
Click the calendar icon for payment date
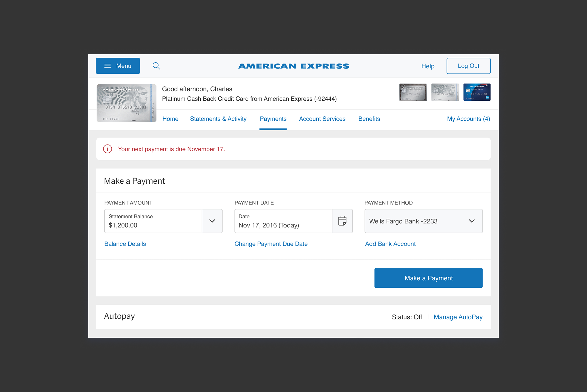(x=342, y=221)
